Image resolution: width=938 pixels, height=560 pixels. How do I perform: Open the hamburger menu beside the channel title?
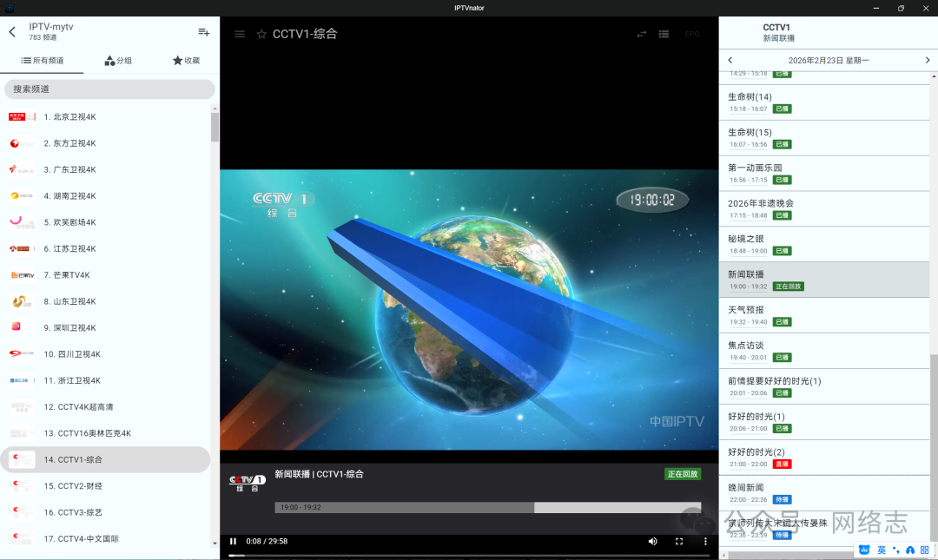(240, 34)
